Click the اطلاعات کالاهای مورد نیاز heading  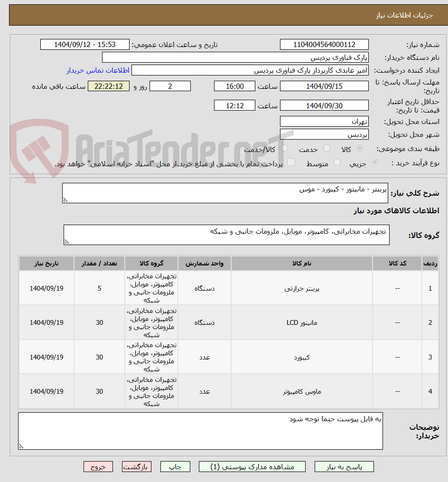click(396, 210)
